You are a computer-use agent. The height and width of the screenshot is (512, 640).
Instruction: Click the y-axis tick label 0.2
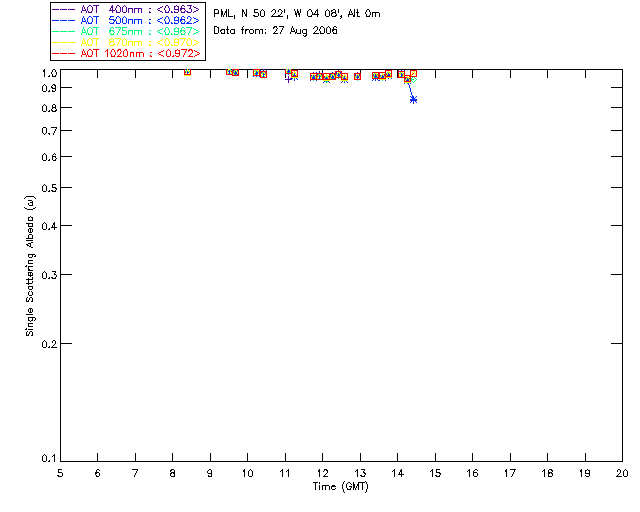(x=48, y=344)
